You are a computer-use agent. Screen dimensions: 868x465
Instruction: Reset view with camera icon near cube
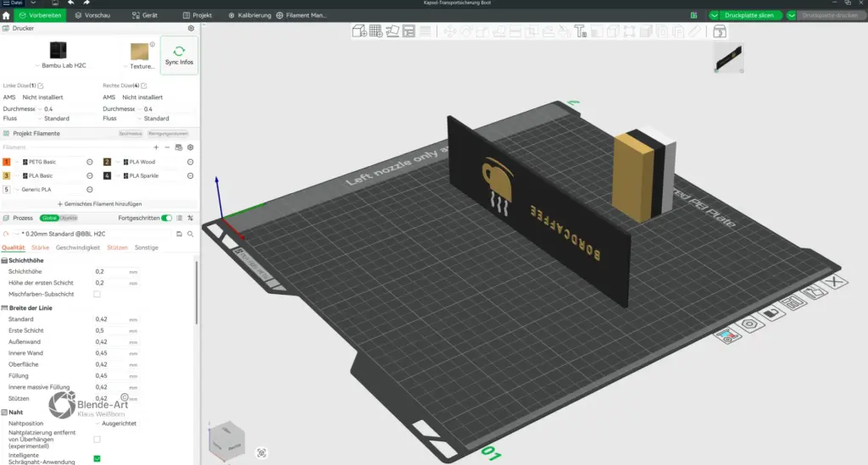[x=261, y=453]
